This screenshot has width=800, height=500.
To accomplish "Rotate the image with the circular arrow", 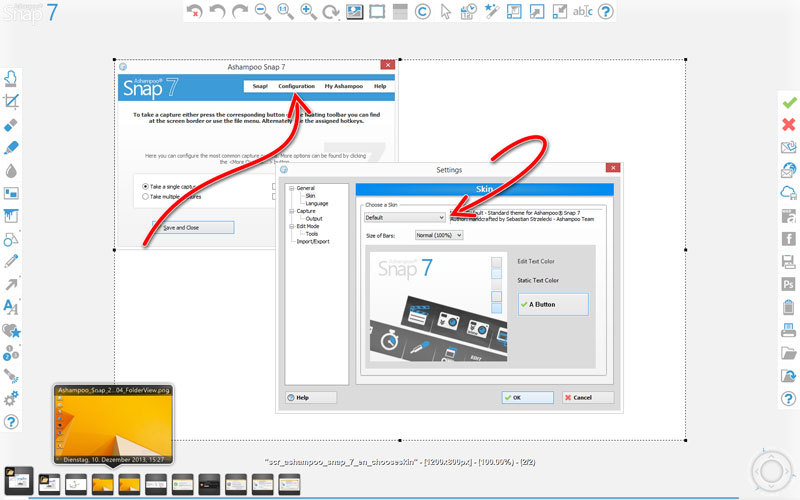I will (x=331, y=11).
